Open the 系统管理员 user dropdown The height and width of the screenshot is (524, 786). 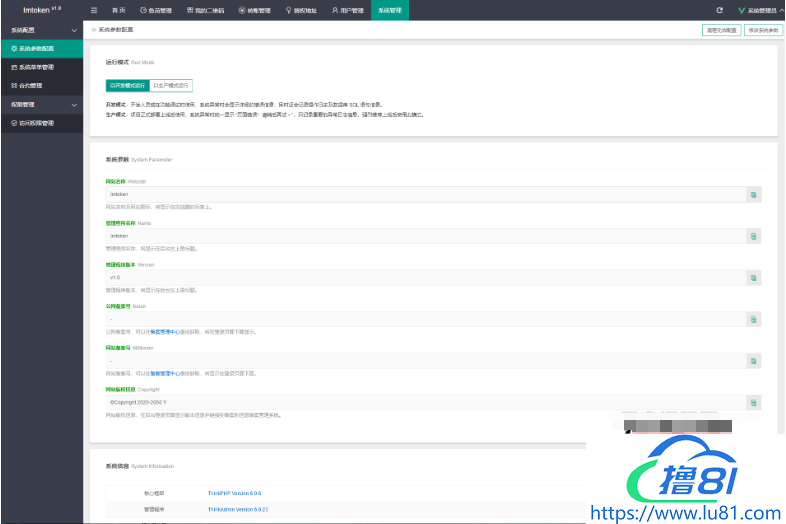click(x=760, y=10)
